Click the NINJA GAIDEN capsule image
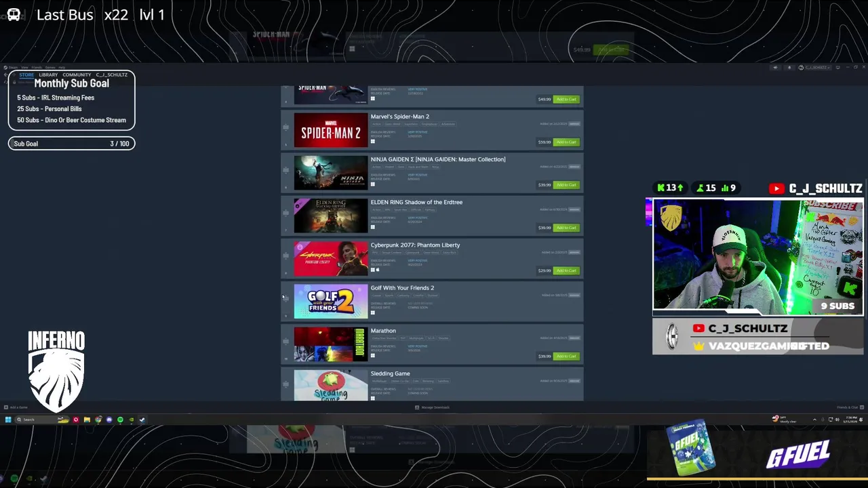Viewport: 868px width, 488px height. pos(331,172)
